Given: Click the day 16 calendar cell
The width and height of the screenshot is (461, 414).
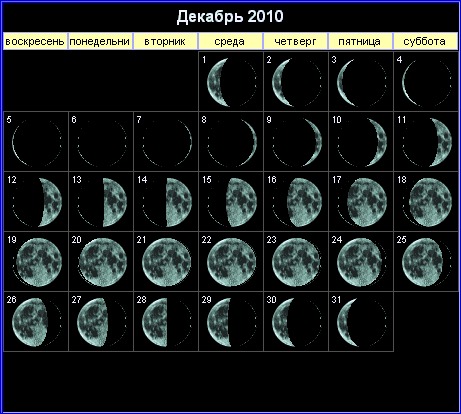Looking at the screenshot, I should click(x=296, y=201).
